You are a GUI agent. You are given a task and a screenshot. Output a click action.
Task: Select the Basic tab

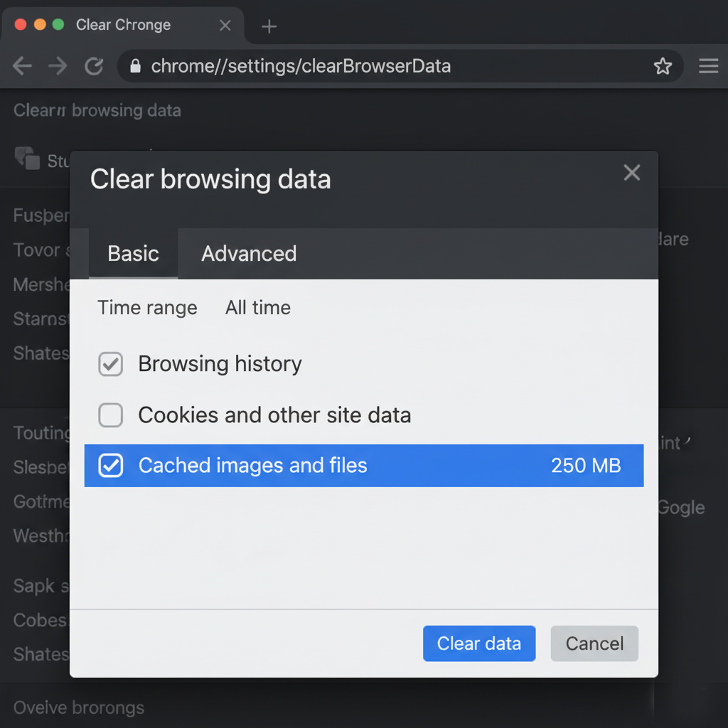pyautogui.click(x=133, y=254)
